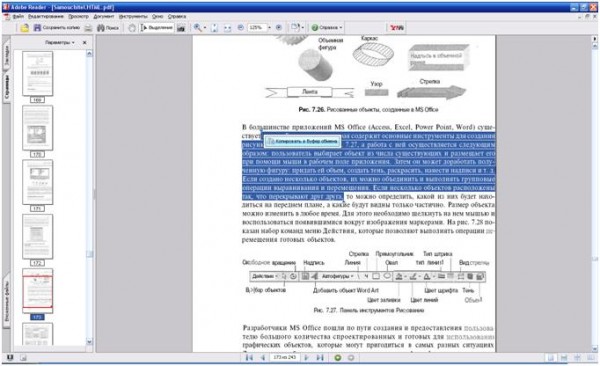Open the 'Редактирование' menu
This screenshot has height=366, width=600.
click(x=46, y=16)
